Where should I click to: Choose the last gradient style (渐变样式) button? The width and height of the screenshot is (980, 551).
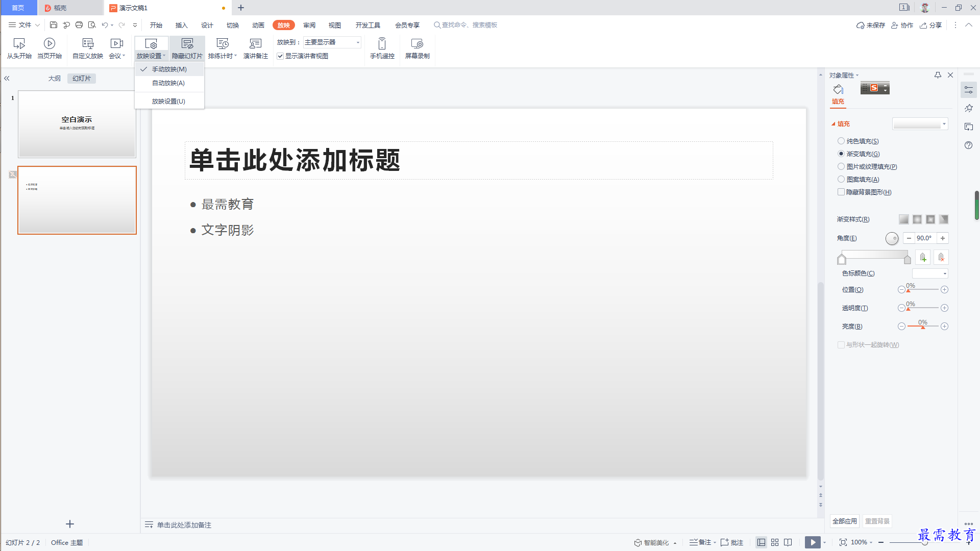pyautogui.click(x=944, y=219)
